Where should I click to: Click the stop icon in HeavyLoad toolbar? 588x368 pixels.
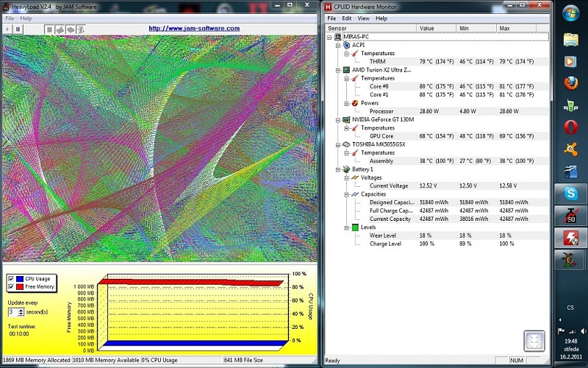49,29
